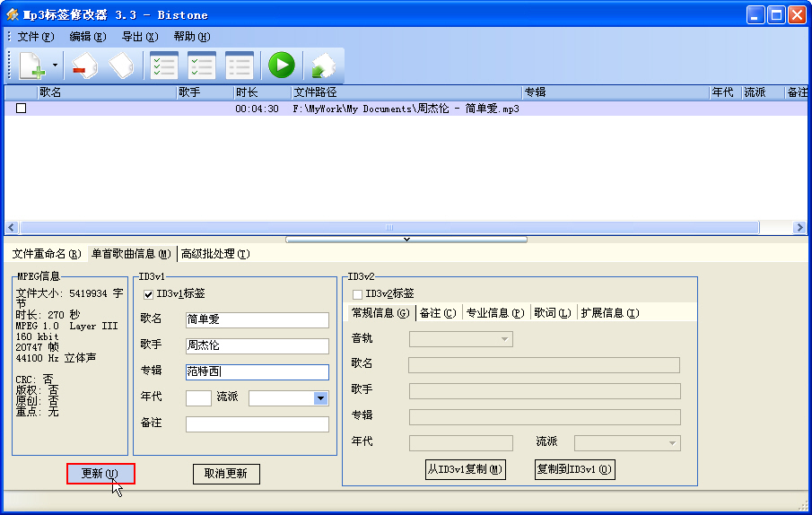Collapse the lower panel with splitter chevron
The width and height of the screenshot is (812, 515).
pos(406,240)
